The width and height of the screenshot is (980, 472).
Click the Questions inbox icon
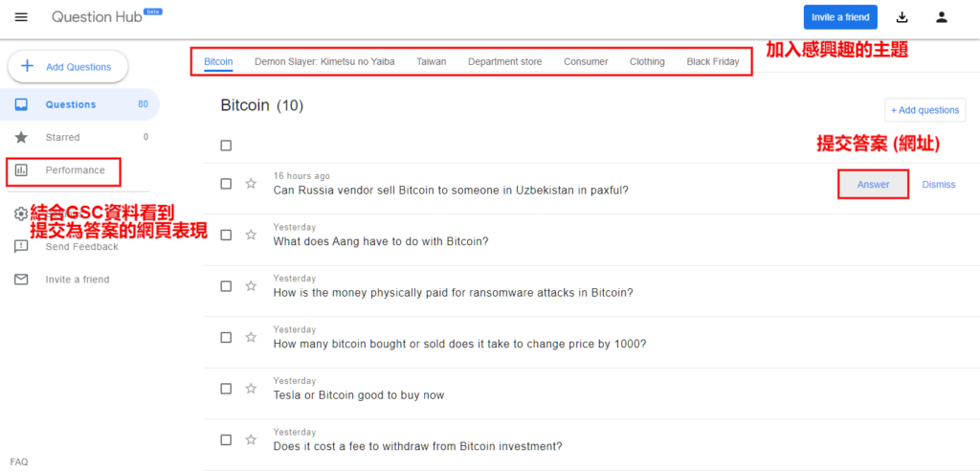click(21, 104)
